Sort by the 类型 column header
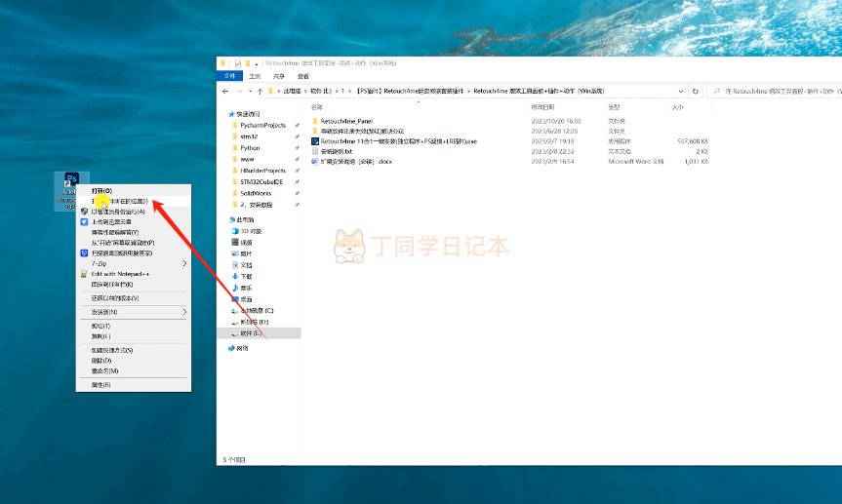Image resolution: width=842 pixels, height=504 pixels. [x=614, y=107]
